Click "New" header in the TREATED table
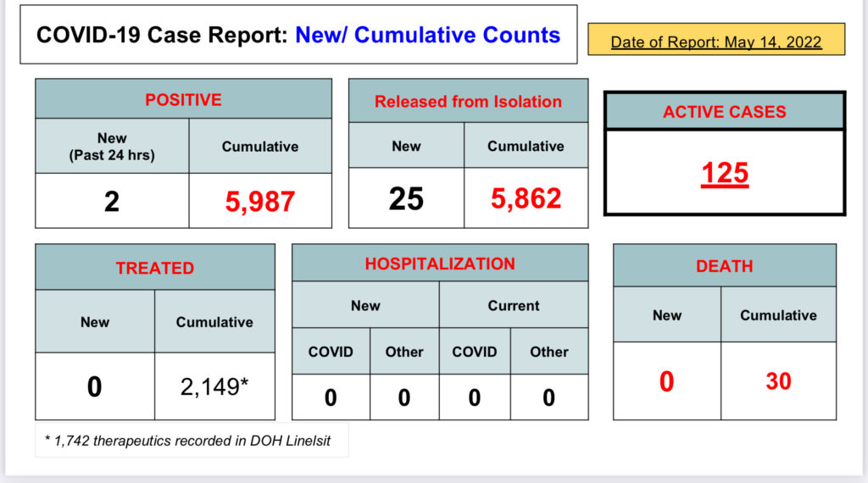The image size is (868, 483). pos(95,322)
